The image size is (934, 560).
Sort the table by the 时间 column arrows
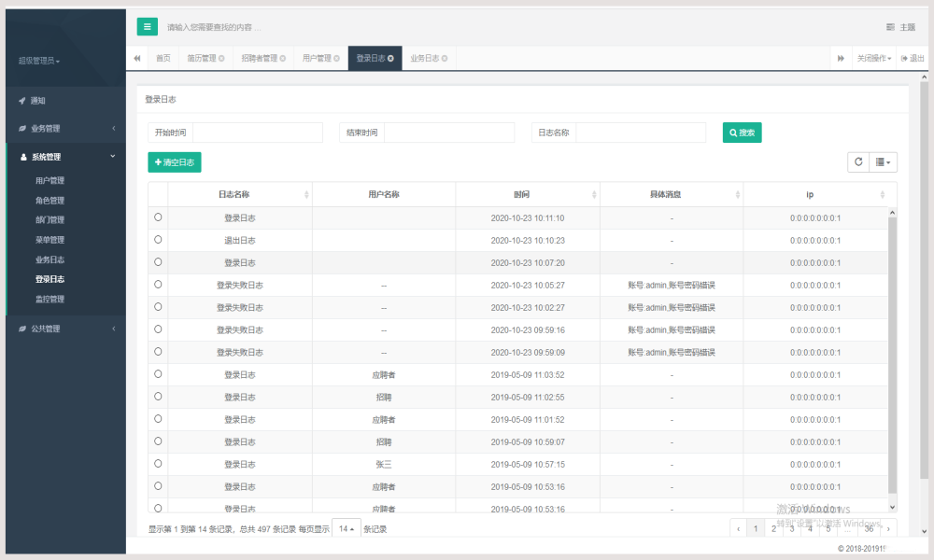[x=594, y=195]
